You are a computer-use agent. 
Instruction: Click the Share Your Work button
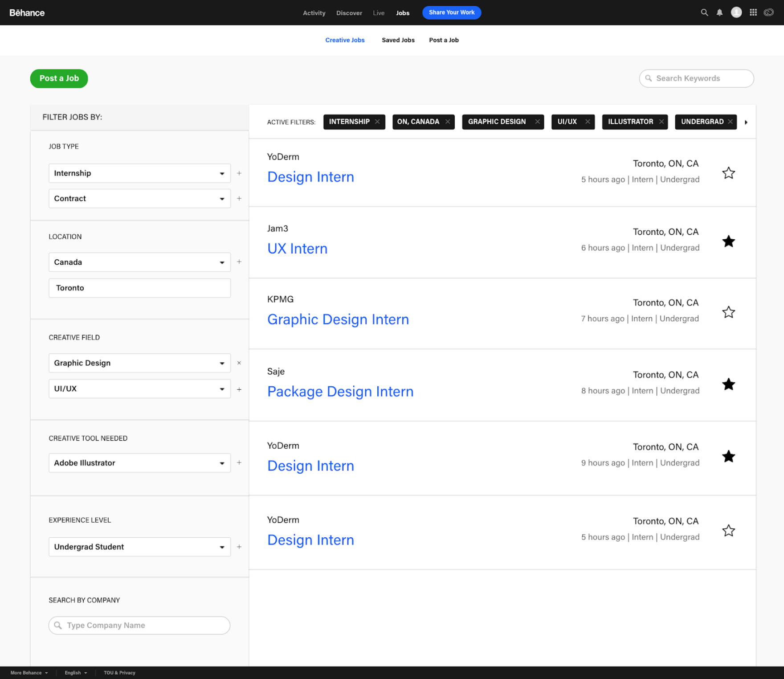coord(452,12)
